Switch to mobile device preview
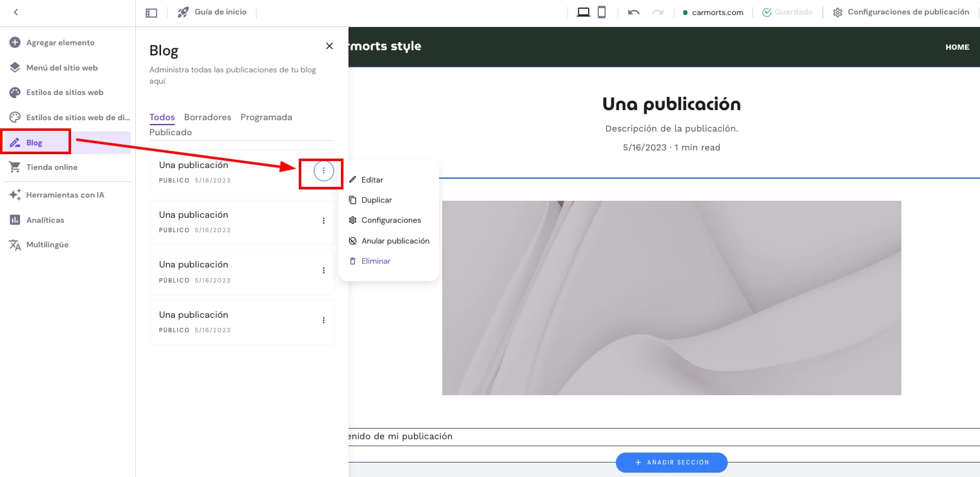The height and width of the screenshot is (477, 980). (x=602, y=13)
